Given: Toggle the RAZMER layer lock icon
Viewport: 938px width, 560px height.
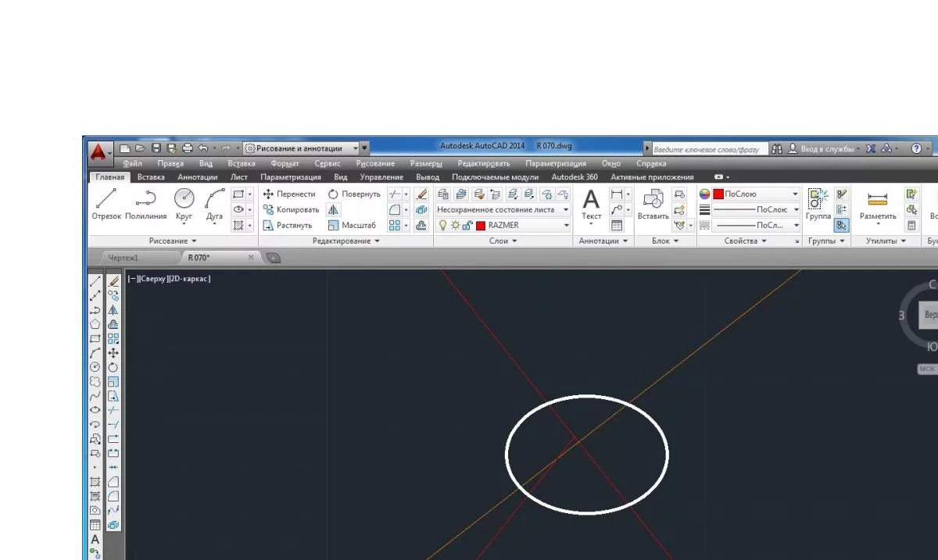Looking at the screenshot, I should coord(467,225).
